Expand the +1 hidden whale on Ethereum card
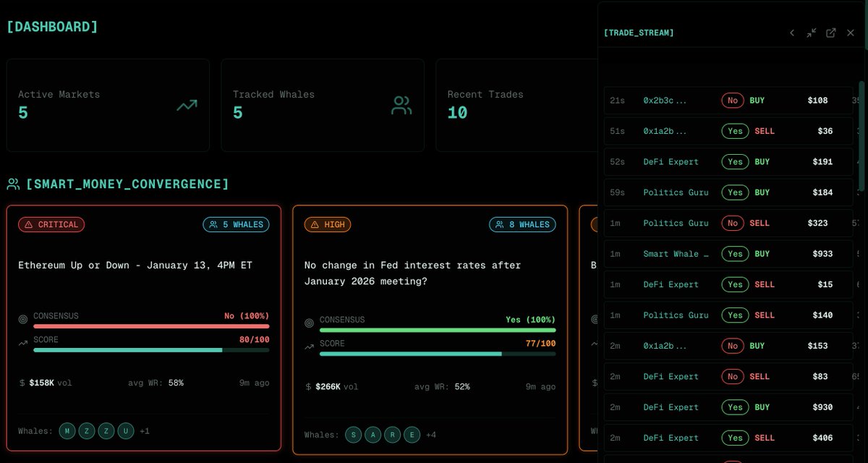The image size is (868, 463). (144, 430)
